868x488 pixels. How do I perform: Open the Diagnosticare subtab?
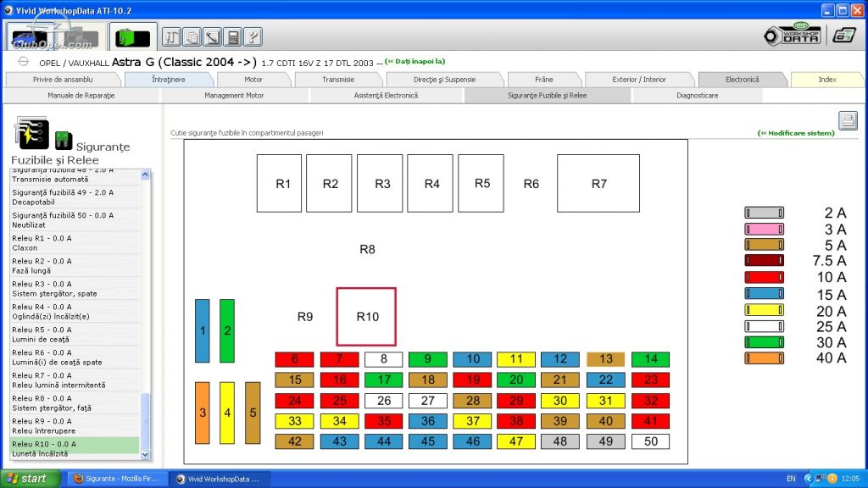(x=698, y=96)
